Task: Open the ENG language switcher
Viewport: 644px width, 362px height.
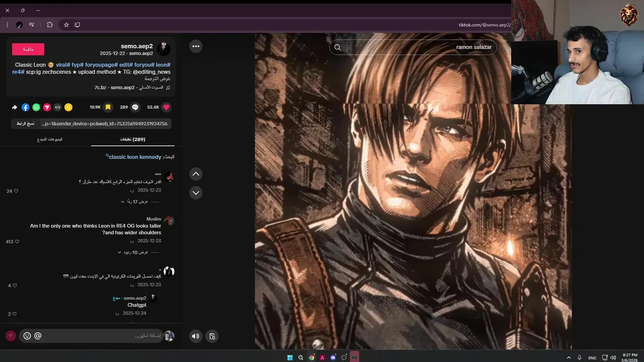Action: coord(592,358)
